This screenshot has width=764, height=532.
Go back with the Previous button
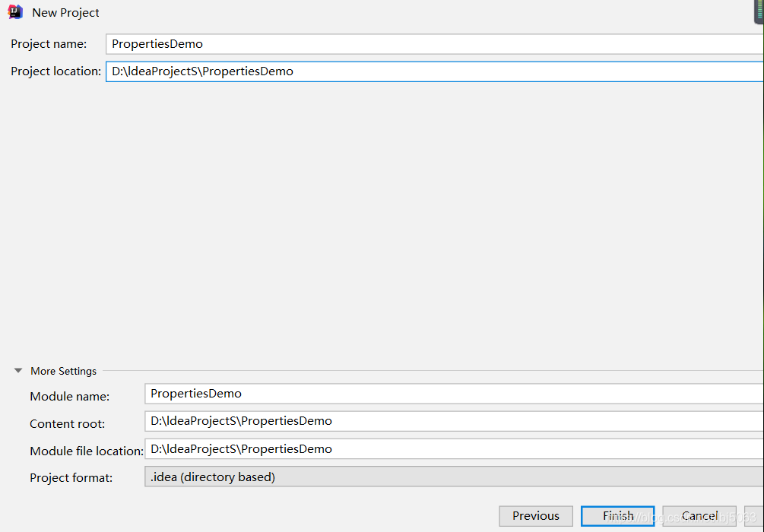coord(536,516)
